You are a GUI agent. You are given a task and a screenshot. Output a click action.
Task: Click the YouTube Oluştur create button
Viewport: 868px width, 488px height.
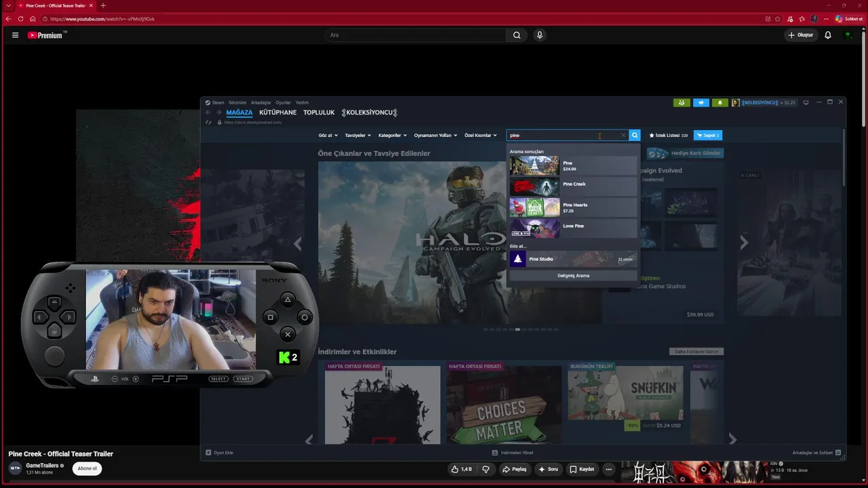800,35
